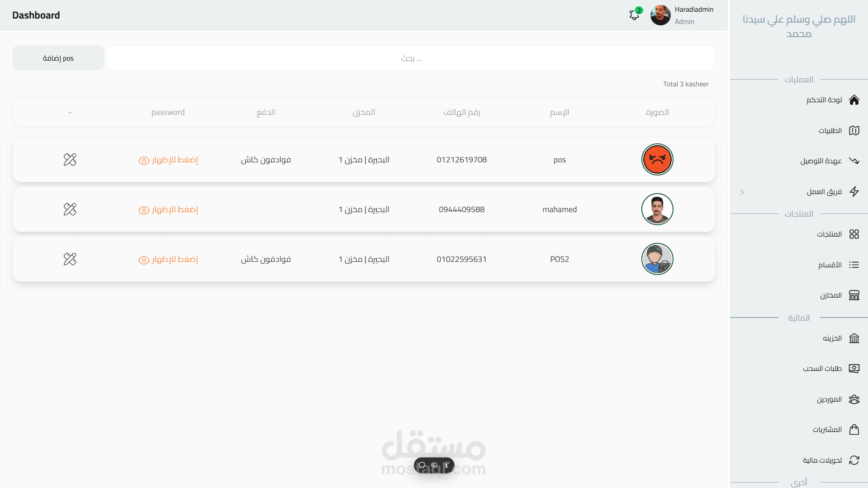This screenshot has width=868, height=488.
Task: Click the إضافة pos button
Action: [x=58, y=58]
